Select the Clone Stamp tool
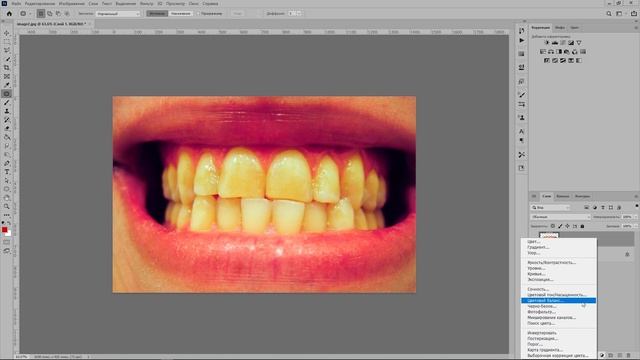640x360 pixels. (x=7, y=111)
